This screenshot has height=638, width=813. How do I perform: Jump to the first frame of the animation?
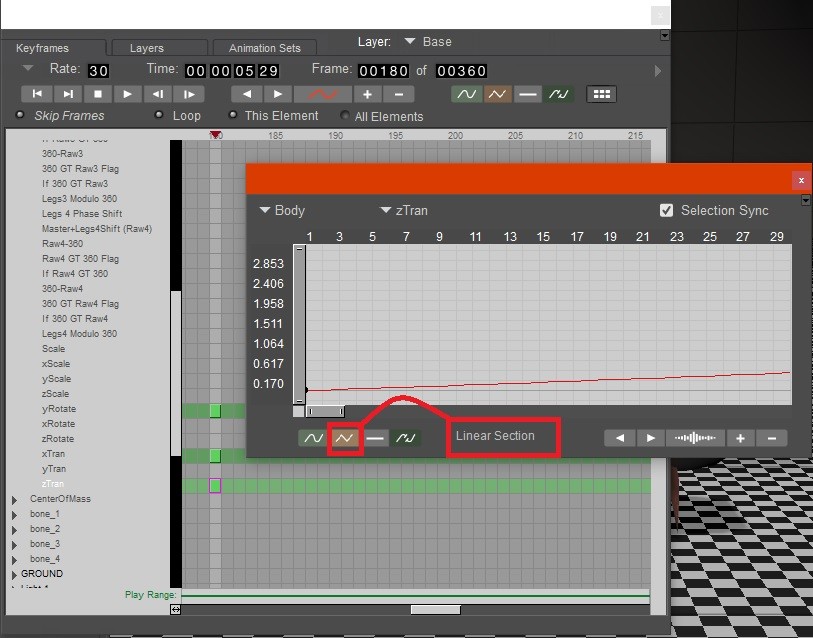pyautogui.click(x=36, y=94)
